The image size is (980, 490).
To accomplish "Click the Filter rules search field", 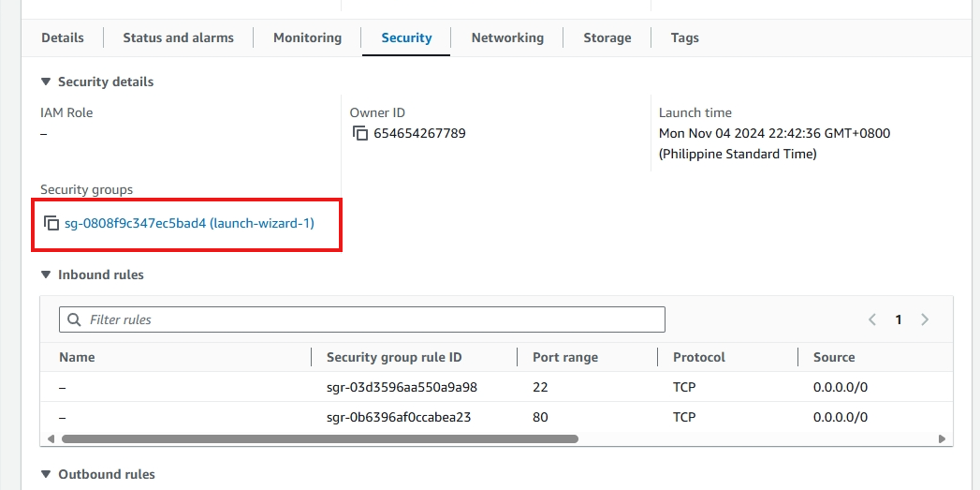I will pyautogui.click(x=374, y=319).
